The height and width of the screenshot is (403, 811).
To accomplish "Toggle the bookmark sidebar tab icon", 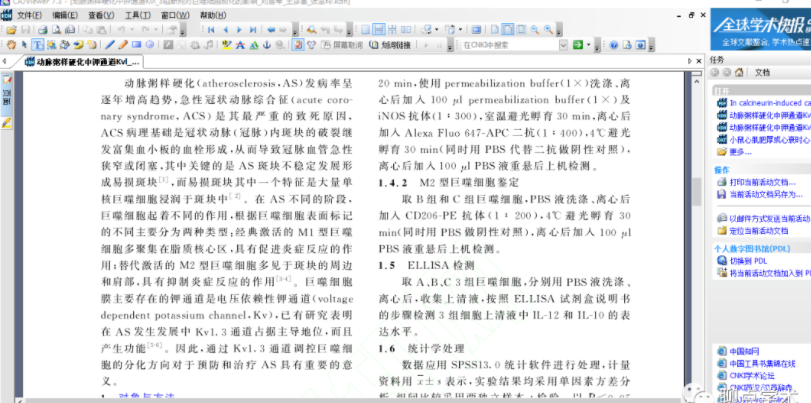I will pos(7,79).
